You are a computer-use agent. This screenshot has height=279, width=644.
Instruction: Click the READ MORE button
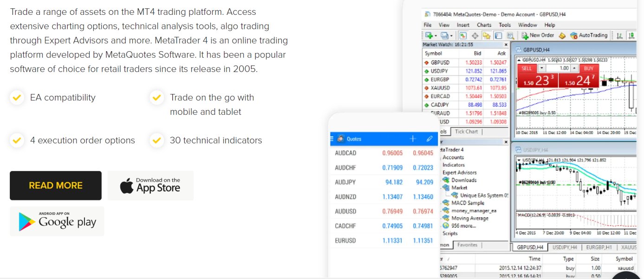(56, 186)
